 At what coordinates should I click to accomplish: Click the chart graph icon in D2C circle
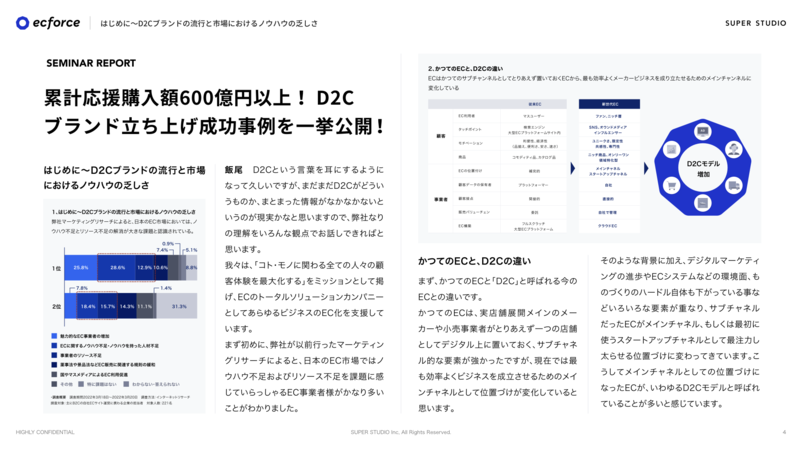[671, 149]
